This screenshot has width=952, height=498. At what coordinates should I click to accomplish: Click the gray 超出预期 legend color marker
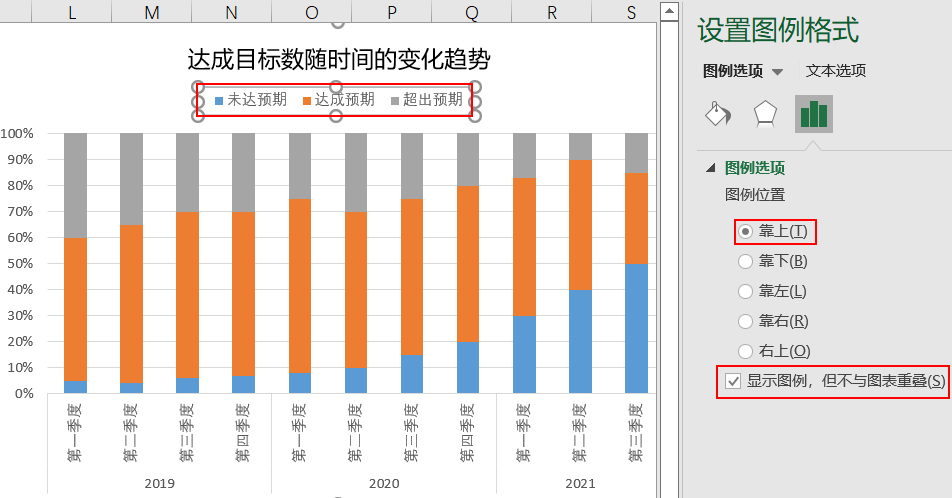pyautogui.click(x=395, y=101)
